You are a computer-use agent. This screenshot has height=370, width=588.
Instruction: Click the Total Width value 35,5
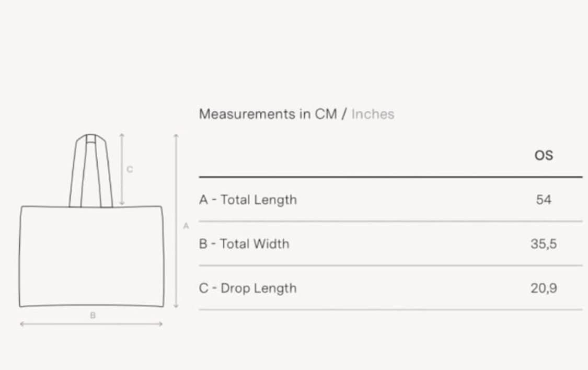(x=544, y=244)
